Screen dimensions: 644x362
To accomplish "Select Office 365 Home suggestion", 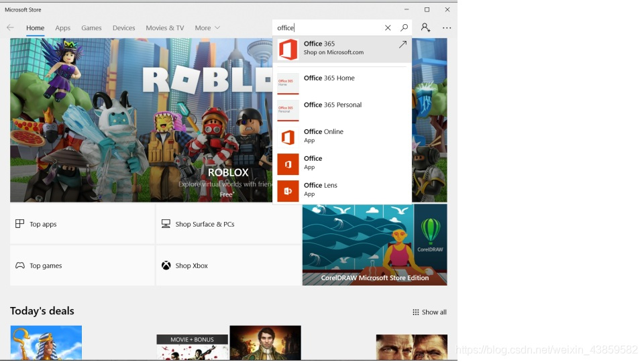I will pos(342,83).
